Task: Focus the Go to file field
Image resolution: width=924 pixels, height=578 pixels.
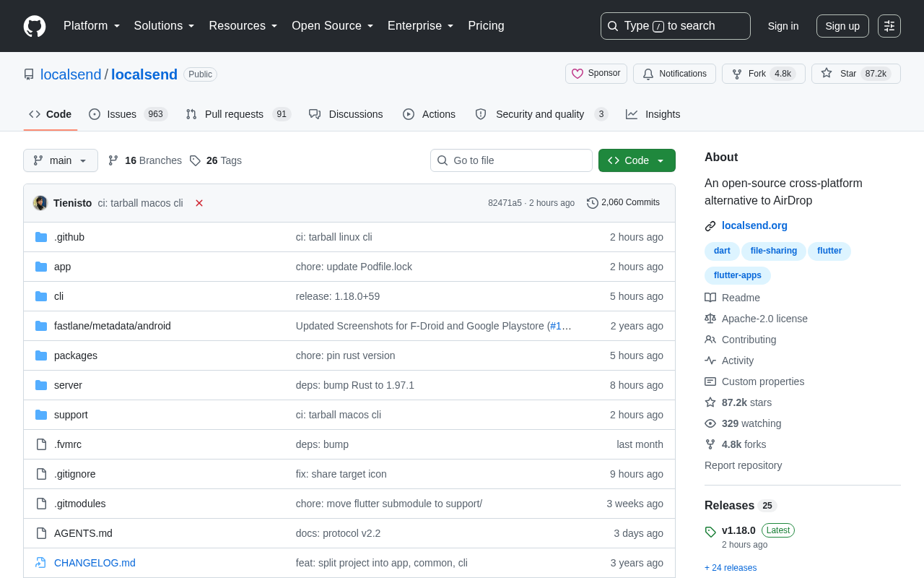Action: point(511,160)
